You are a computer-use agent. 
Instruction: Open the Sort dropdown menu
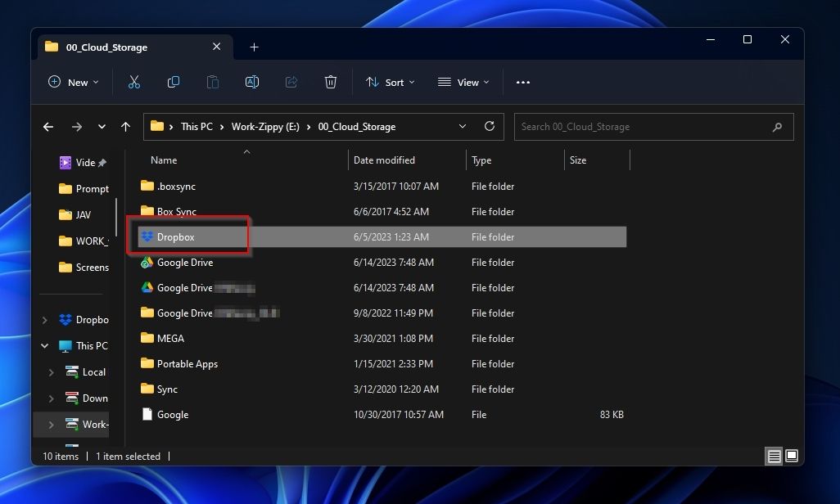[x=390, y=82]
